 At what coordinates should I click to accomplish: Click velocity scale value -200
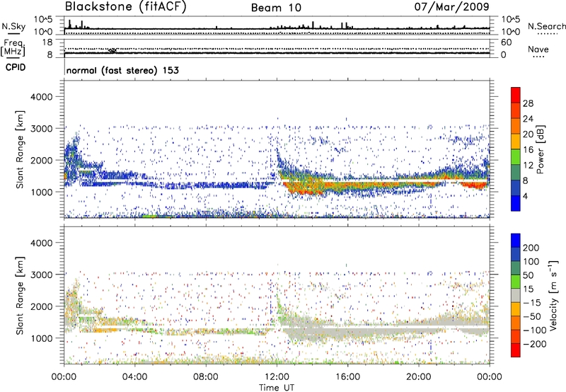click(534, 344)
